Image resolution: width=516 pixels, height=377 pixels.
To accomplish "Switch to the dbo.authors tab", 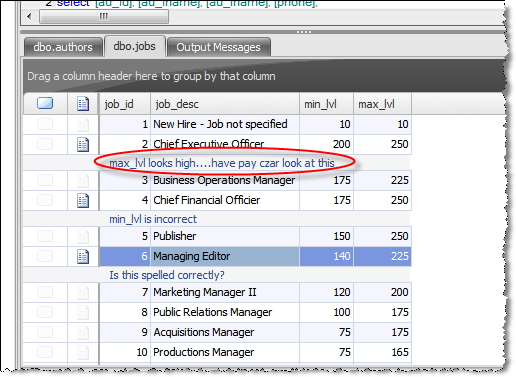I will click(63, 47).
